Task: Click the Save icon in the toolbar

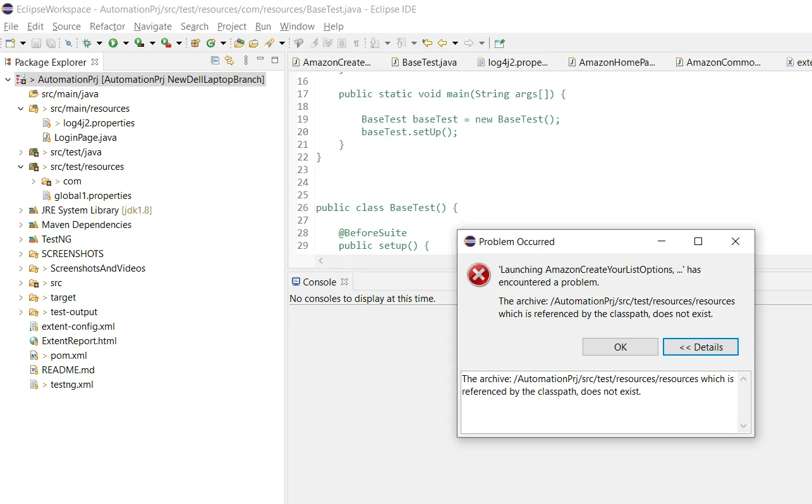Action: click(x=36, y=43)
